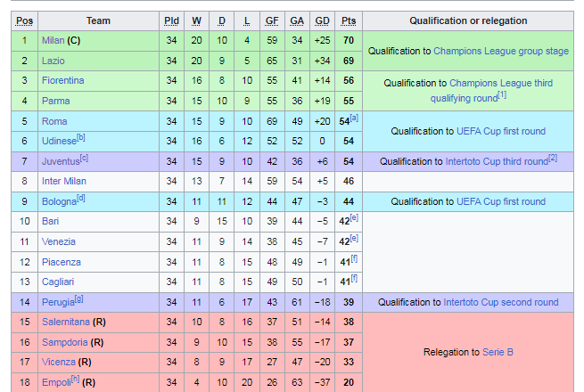
Task: Click the Pos column header
Action: point(25,20)
